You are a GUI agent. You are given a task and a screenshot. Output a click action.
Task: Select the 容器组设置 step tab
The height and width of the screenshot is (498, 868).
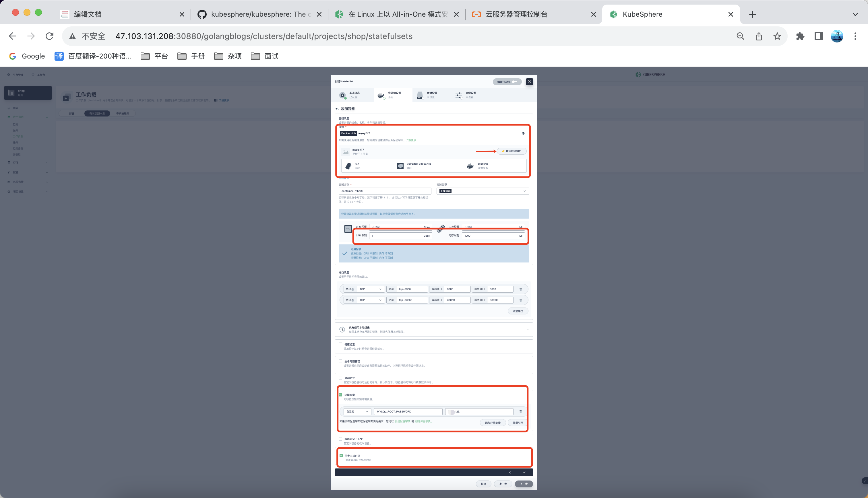click(393, 95)
